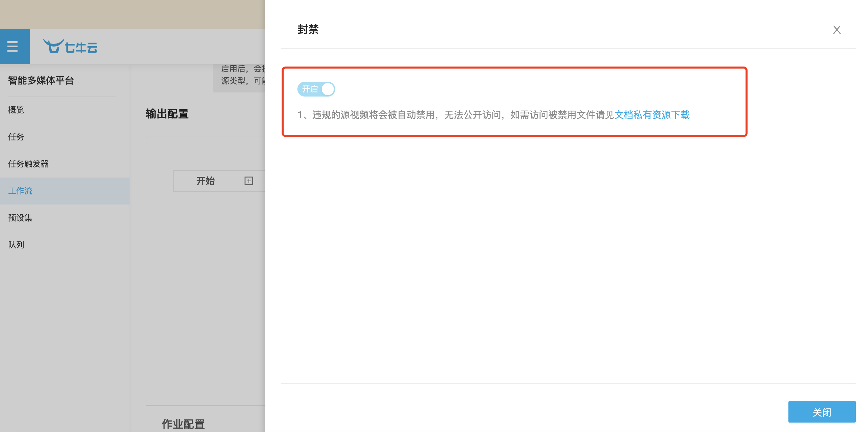The image size is (868, 432).
Task: Open 队列 from sidebar
Action: [x=16, y=245]
